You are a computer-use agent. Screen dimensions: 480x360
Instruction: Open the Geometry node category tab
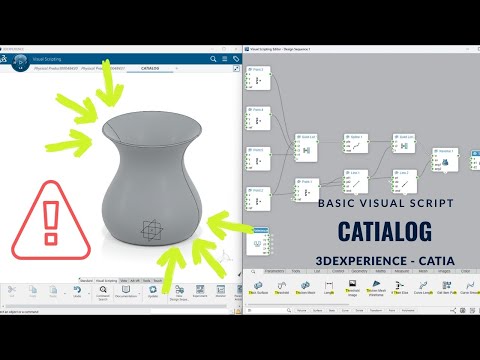359,271
